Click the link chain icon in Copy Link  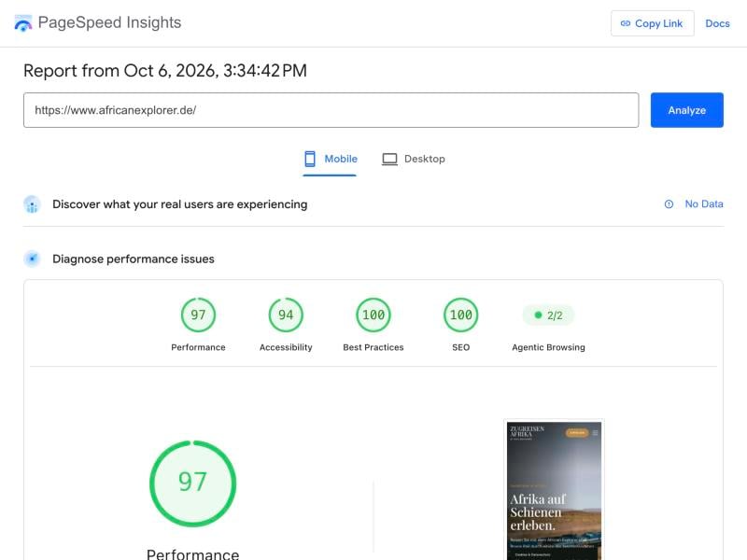pos(626,23)
